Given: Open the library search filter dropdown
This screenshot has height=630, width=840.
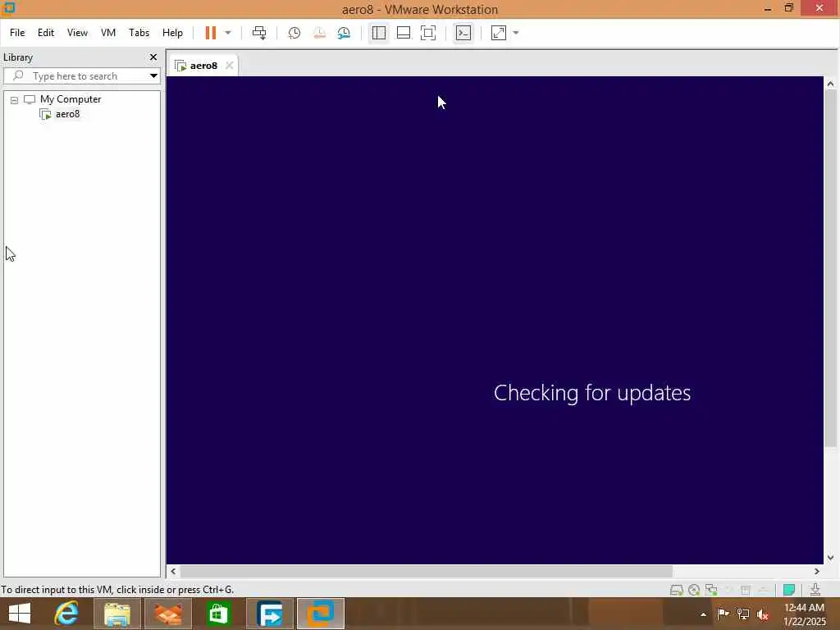Looking at the screenshot, I should coord(153,76).
